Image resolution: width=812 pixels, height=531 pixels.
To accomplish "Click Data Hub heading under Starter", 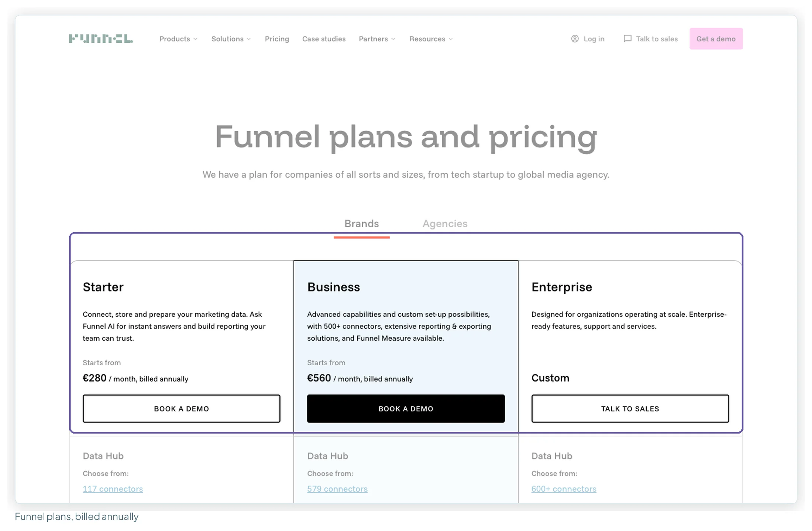I will tap(103, 456).
